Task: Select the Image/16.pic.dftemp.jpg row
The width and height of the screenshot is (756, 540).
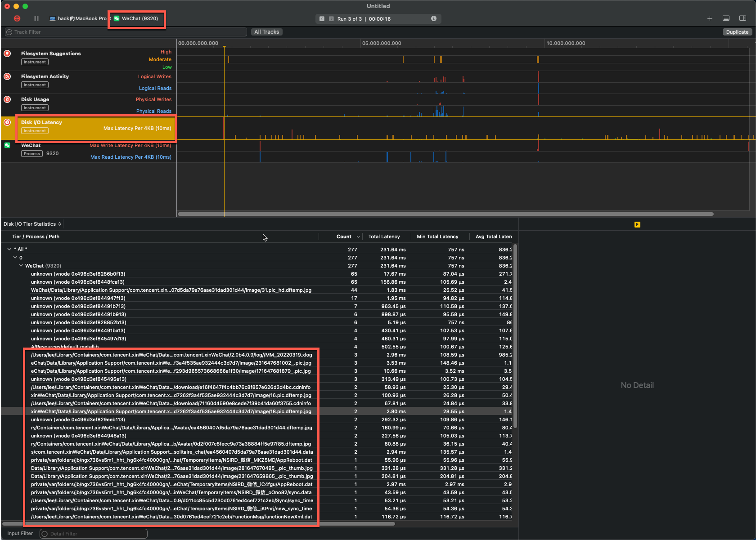Action: tap(257, 395)
